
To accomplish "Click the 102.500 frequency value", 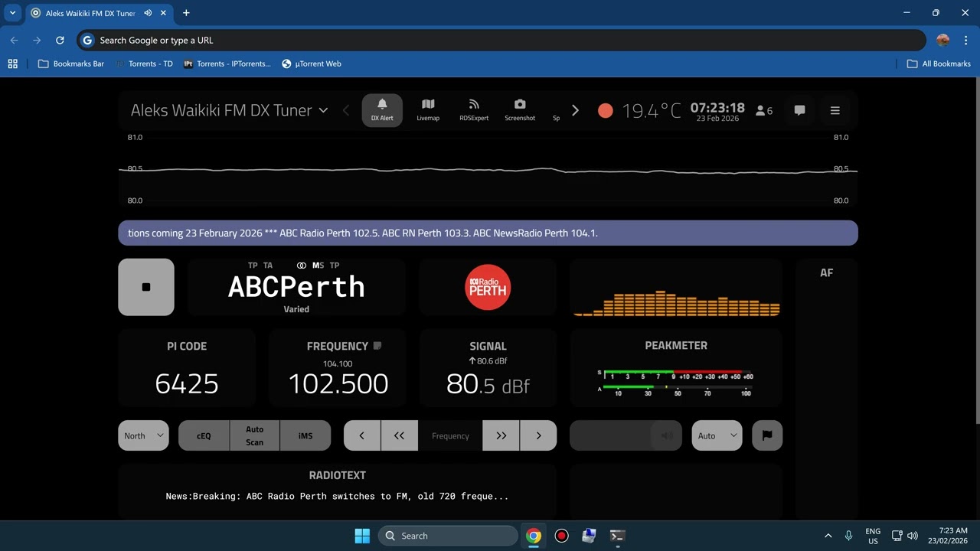I will coord(338,383).
